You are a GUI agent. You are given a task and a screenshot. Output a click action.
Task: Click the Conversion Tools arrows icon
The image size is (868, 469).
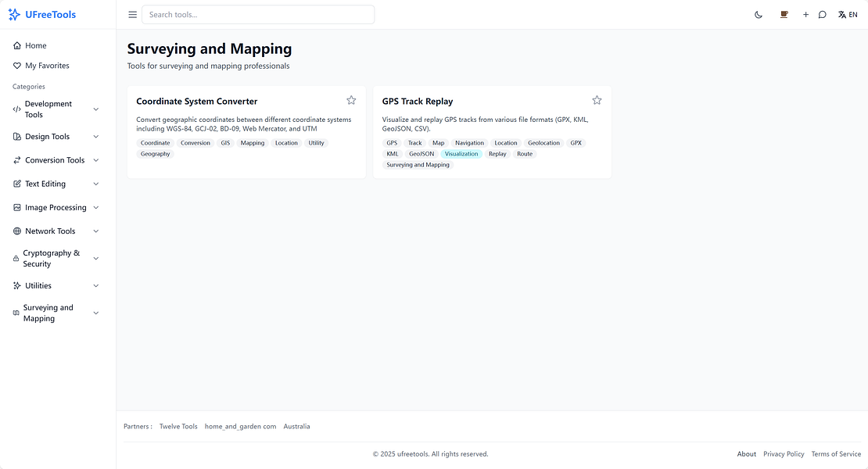pos(17,159)
